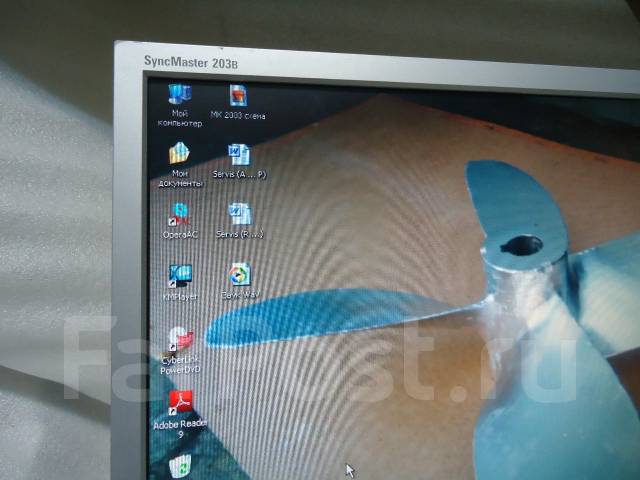Click the colorful circular icon right of KMPlayer
The height and width of the screenshot is (480, 640).
239,275
